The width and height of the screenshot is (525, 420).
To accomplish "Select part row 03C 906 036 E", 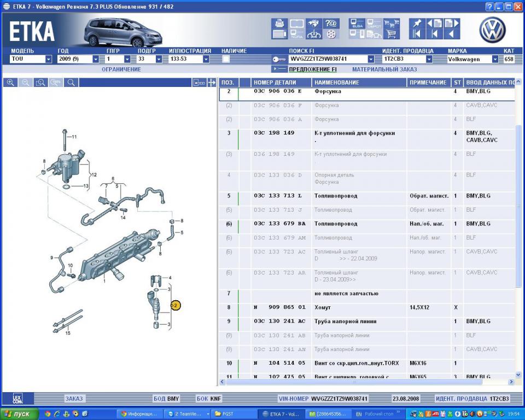I will click(x=366, y=94).
